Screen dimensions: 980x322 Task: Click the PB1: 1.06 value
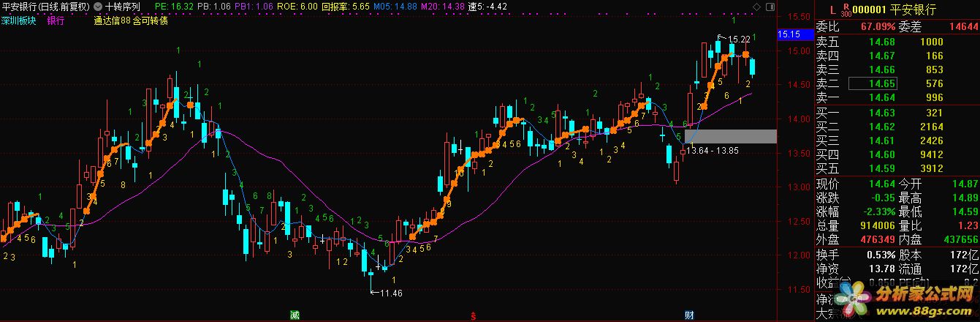tap(253, 6)
